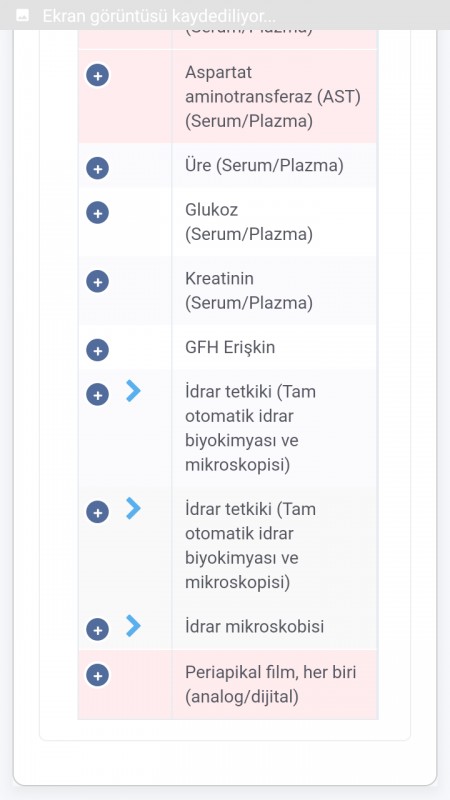Click the plus icon next to Kreatinin
This screenshot has height=800, width=450.
point(97,281)
